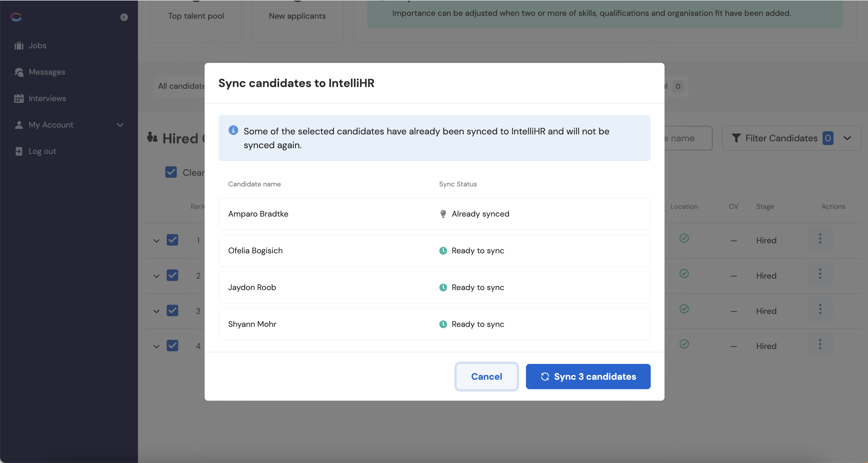Open the actions menu for row 2
The image size is (868, 463).
coord(820,274)
